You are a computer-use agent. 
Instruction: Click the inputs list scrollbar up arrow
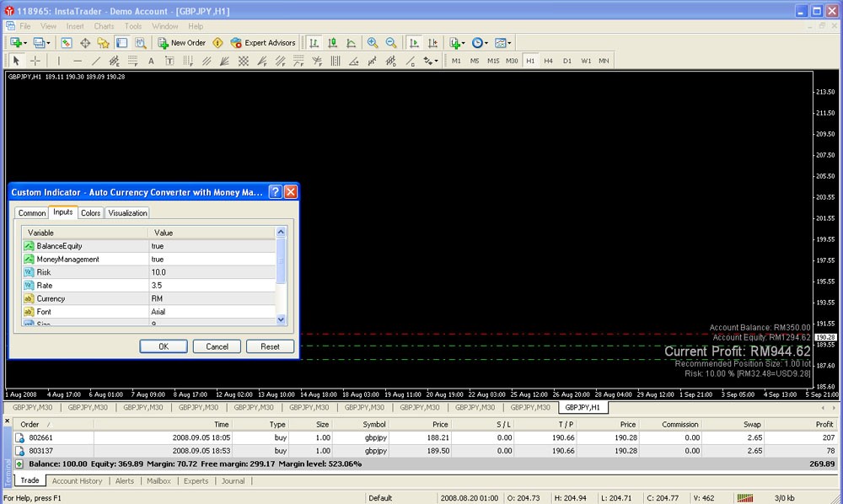pyautogui.click(x=281, y=232)
